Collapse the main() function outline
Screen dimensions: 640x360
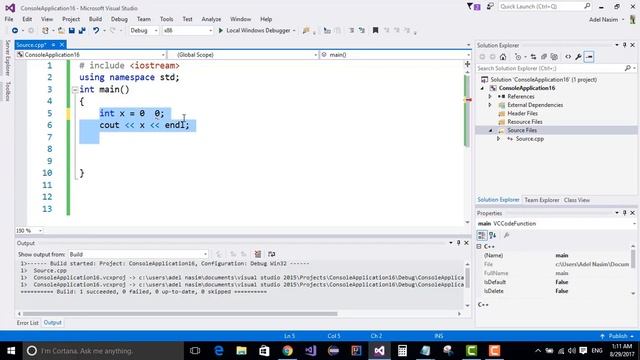click(x=75, y=90)
